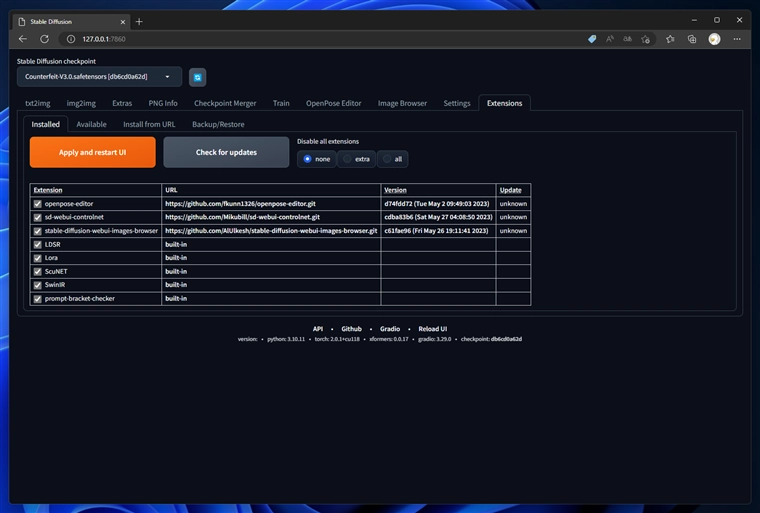The image size is (760, 513).
Task: Switch to the Install from URL sub-tab
Action: (149, 124)
